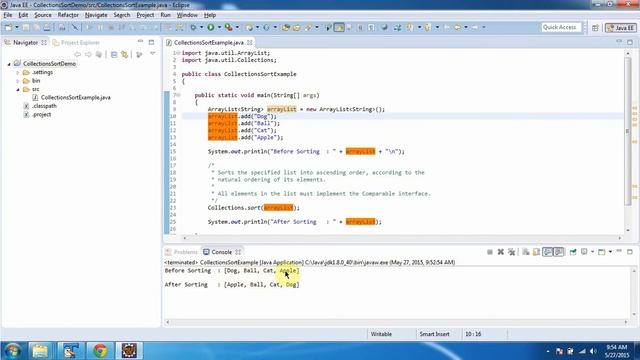This screenshot has height=360, width=640.
Task: Open the Source menu
Action: point(43,15)
